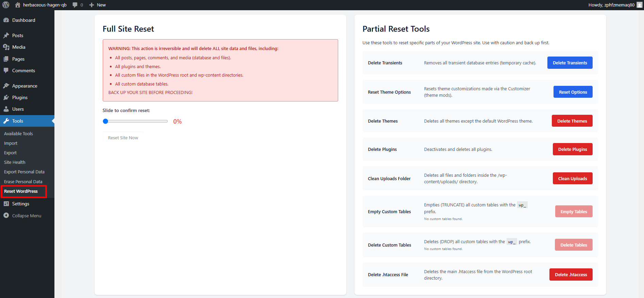
Task: Click the Collapse Menu arrow icon
Action: point(6,216)
